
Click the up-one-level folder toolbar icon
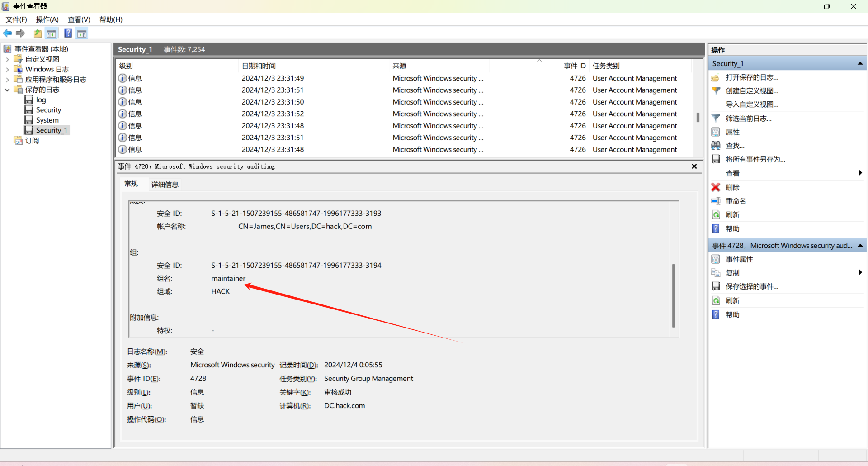[38, 33]
